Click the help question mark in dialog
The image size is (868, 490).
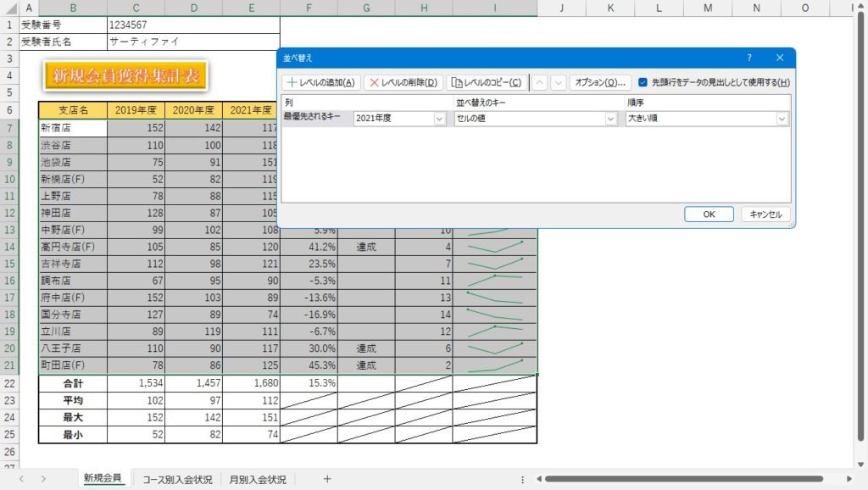point(749,58)
